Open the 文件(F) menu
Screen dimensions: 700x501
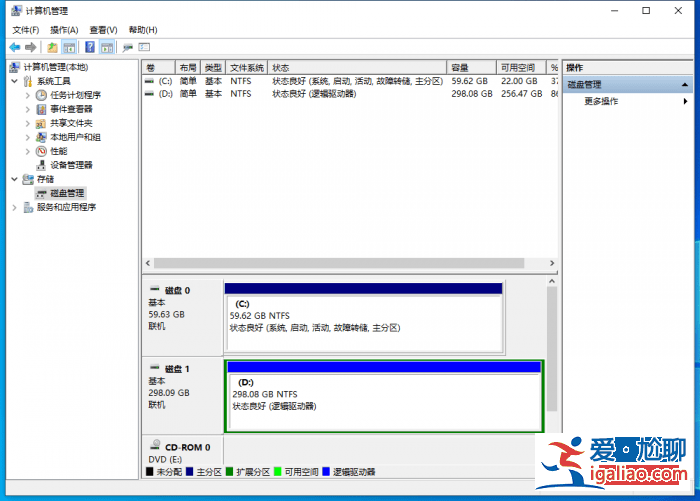pos(25,30)
